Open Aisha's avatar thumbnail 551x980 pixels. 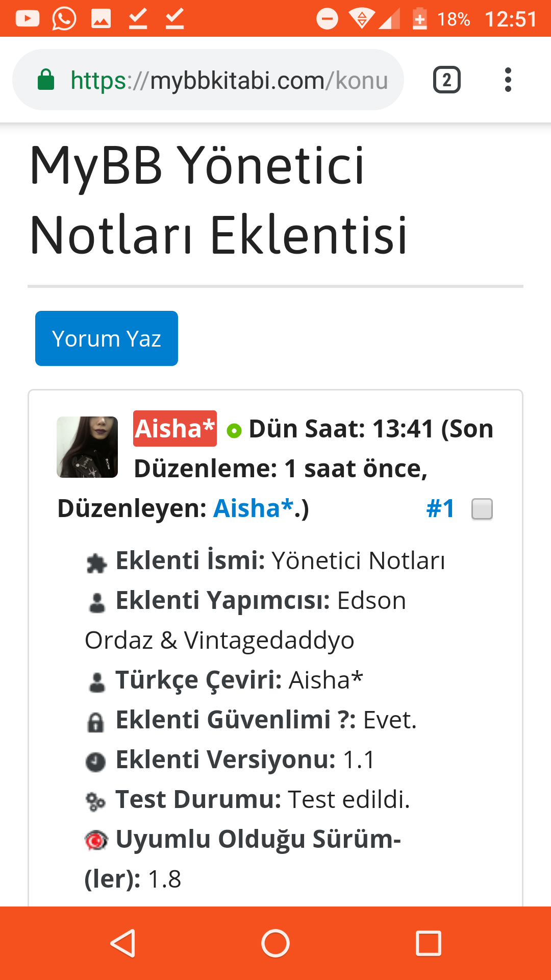(87, 447)
